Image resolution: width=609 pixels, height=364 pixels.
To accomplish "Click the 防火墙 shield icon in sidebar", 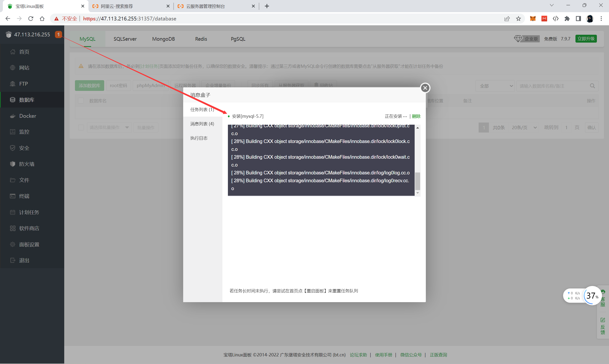I will pos(13,164).
